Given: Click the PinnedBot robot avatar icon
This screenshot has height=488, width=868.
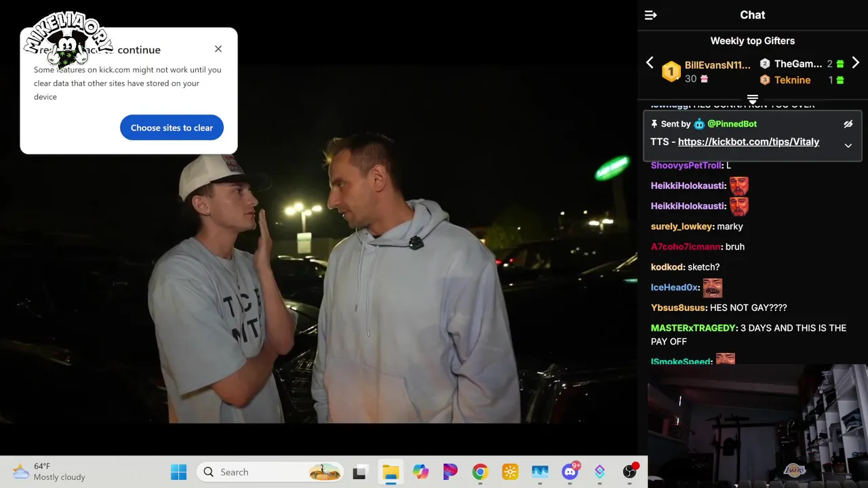Looking at the screenshot, I should click(x=699, y=124).
